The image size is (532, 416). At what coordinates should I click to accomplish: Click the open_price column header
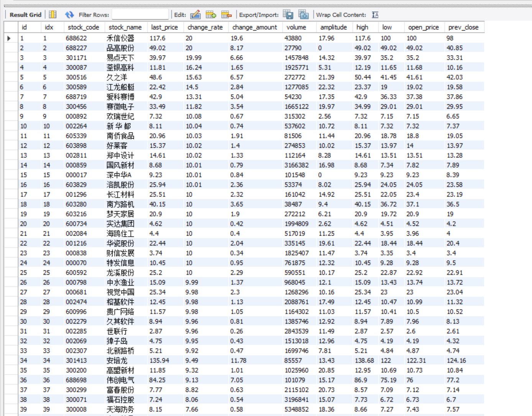(424, 27)
